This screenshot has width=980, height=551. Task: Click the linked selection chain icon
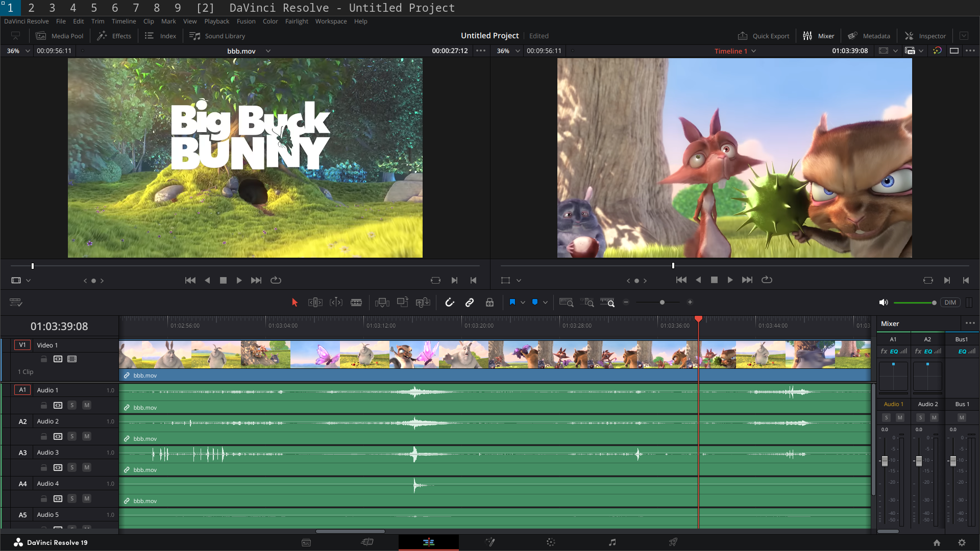470,303
